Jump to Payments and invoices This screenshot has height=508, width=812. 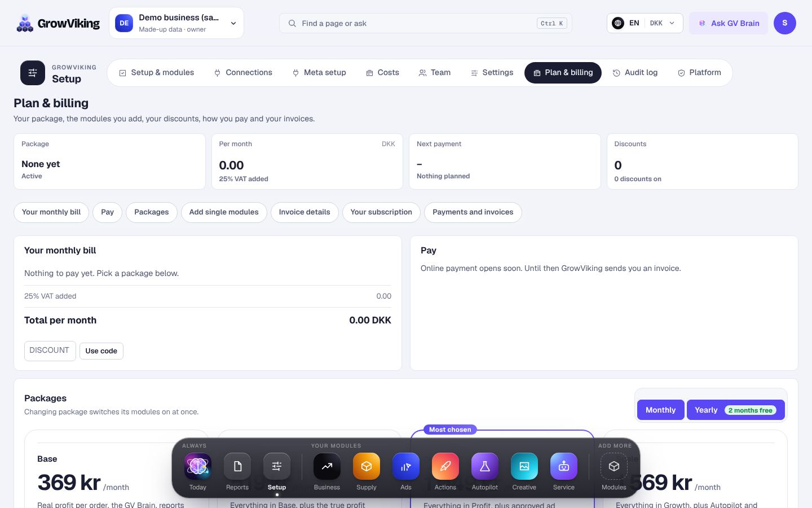click(473, 212)
